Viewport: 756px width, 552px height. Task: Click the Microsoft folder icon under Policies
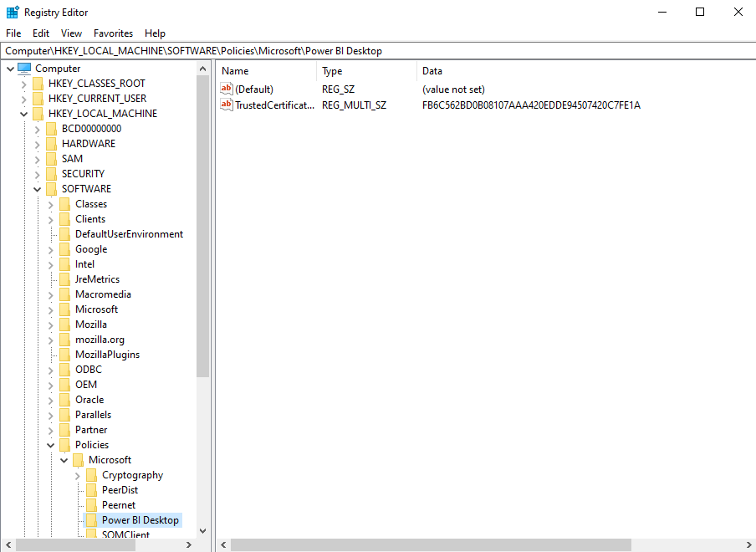78,459
